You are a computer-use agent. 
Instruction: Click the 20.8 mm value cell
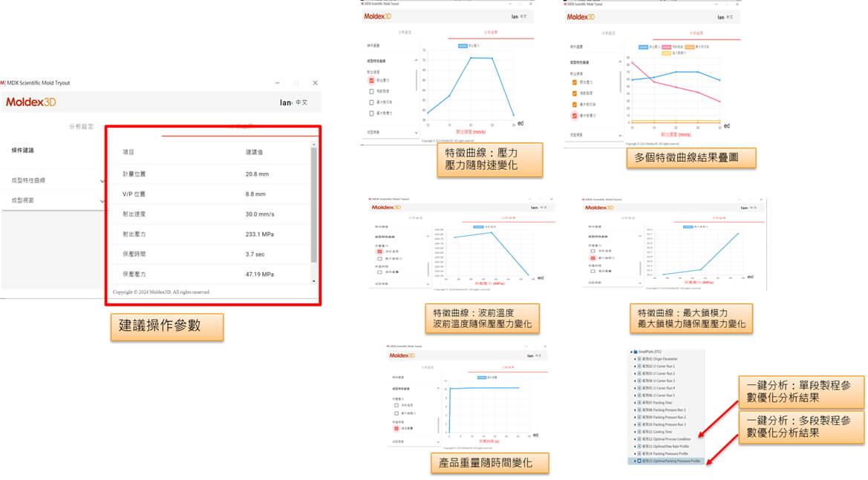[257, 174]
